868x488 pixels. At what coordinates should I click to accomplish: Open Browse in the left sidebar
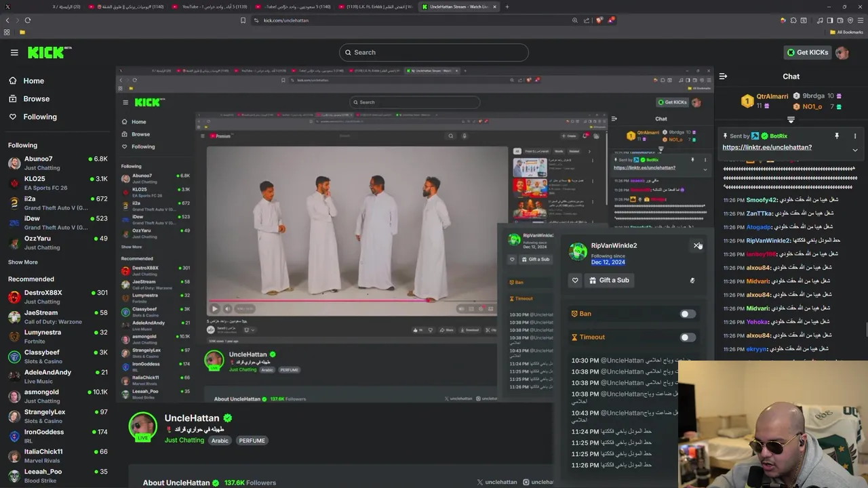(29, 98)
